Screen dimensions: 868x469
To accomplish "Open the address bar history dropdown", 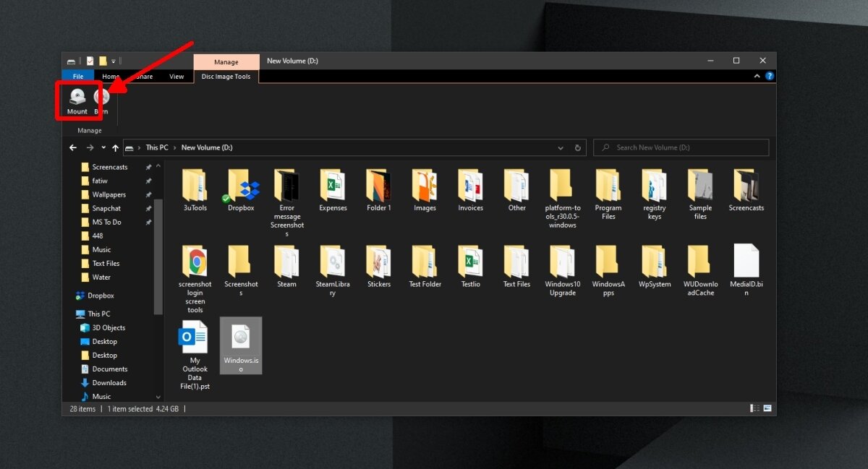I will coord(561,147).
